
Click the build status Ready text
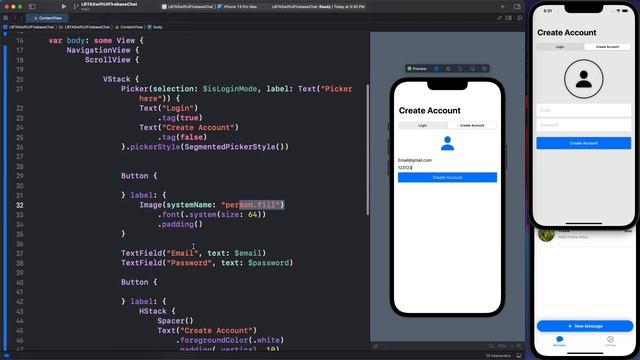325,7
